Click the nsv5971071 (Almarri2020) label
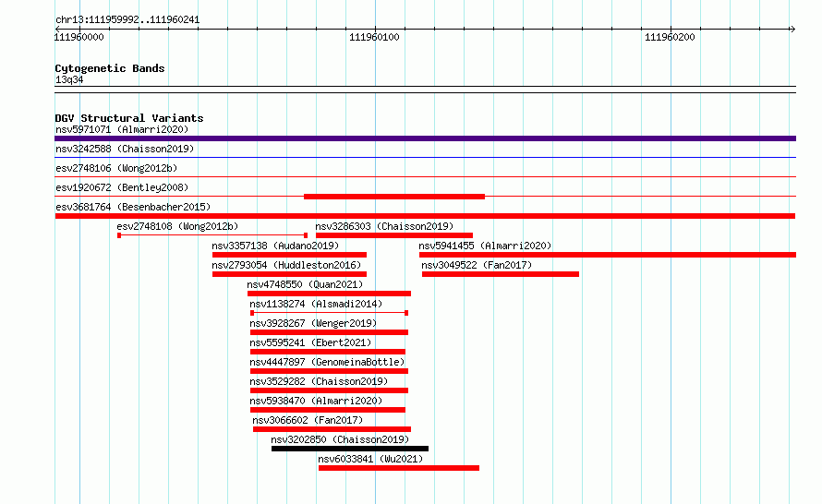The height and width of the screenshot is (504, 822). point(122,129)
